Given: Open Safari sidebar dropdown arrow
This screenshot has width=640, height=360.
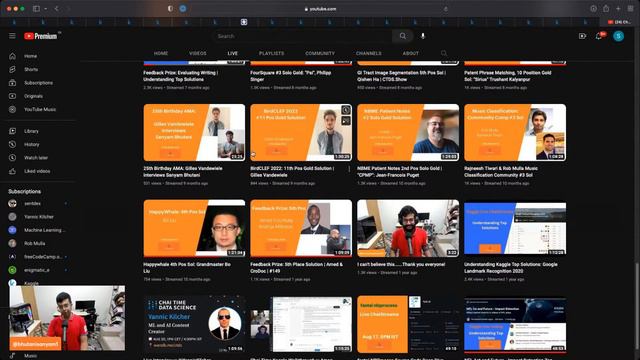Looking at the screenshot, I should [x=45, y=9].
